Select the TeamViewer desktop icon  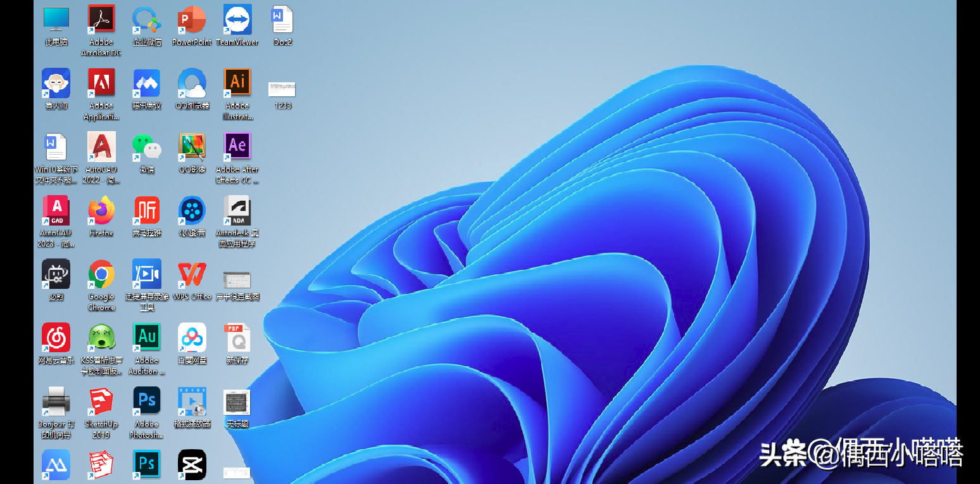pyautogui.click(x=237, y=20)
